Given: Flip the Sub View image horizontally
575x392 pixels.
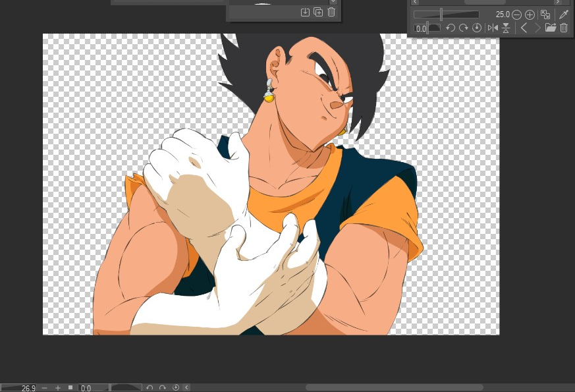Looking at the screenshot, I should point(493,28).
